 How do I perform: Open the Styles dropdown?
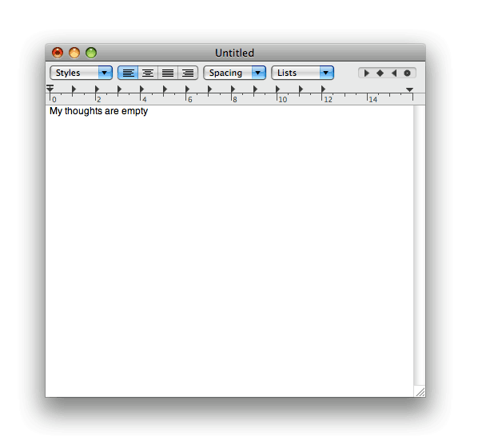(x=82, y=73)
